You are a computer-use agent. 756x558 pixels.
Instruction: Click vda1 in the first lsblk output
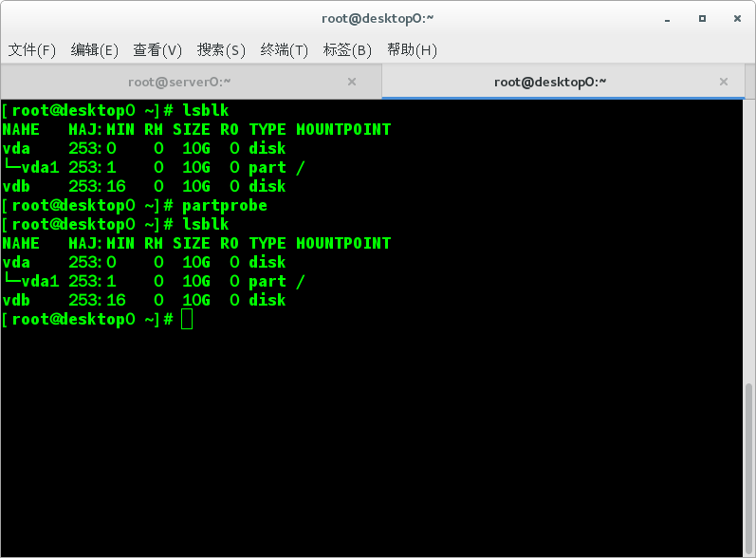(40, 167)
